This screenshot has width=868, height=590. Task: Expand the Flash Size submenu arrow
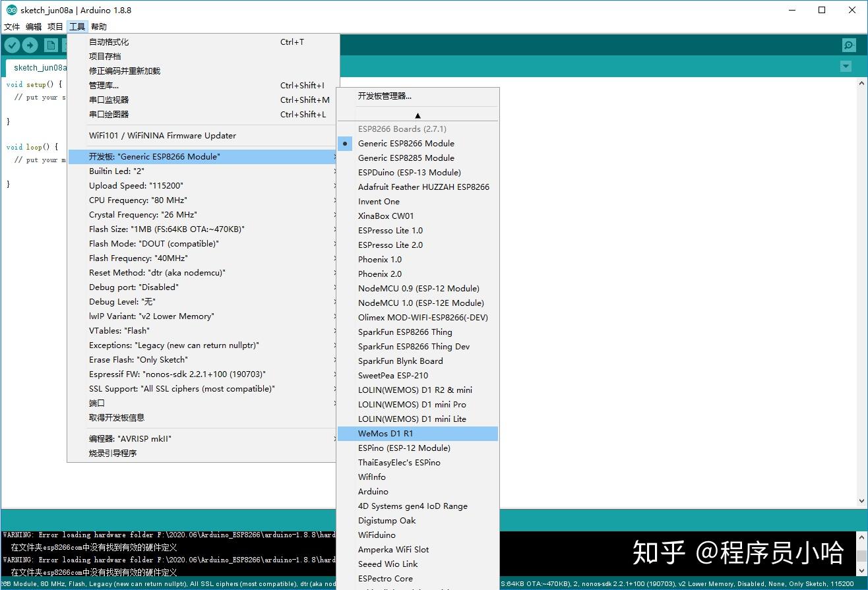click(334, 229)
